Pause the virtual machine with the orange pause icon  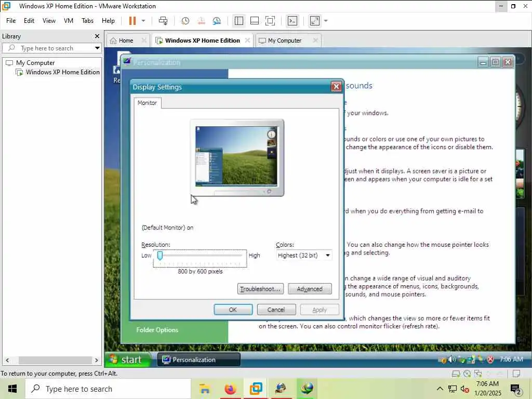click(x=132, y=21)
